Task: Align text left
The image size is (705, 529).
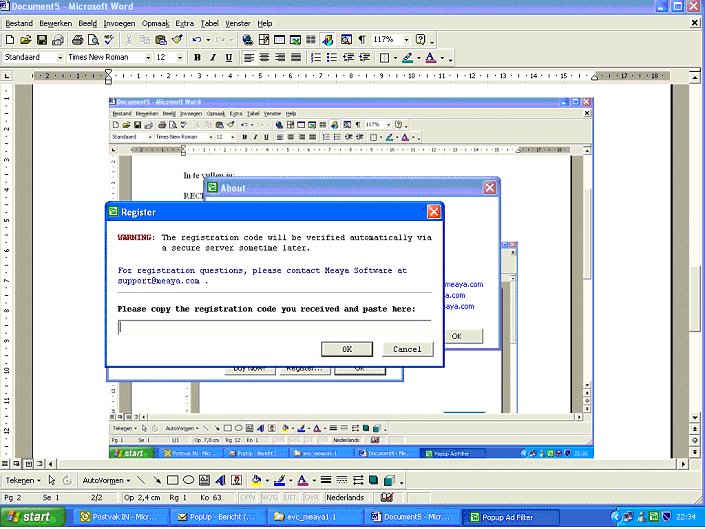Action: coord(249,58)
